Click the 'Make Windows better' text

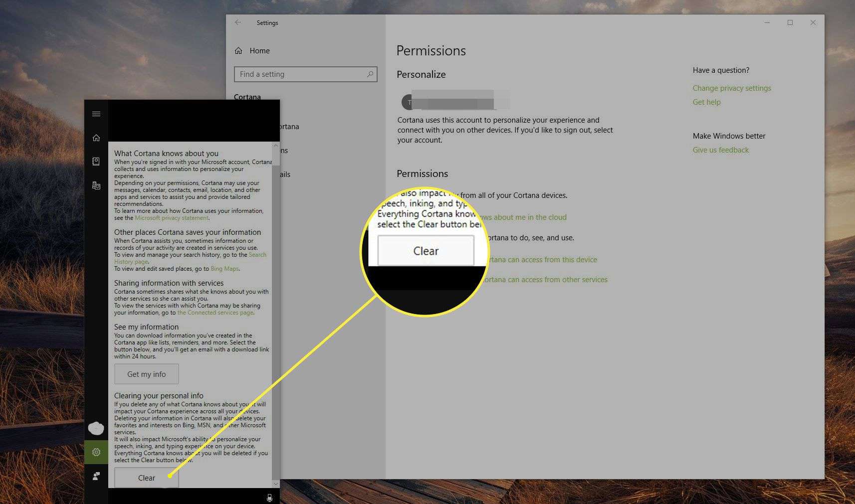point(729,136)
